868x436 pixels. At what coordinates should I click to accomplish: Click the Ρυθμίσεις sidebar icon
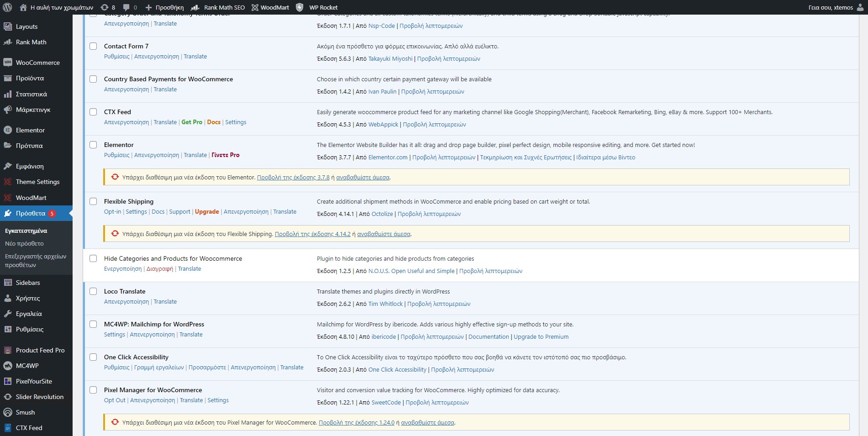[x=8, y=329]
